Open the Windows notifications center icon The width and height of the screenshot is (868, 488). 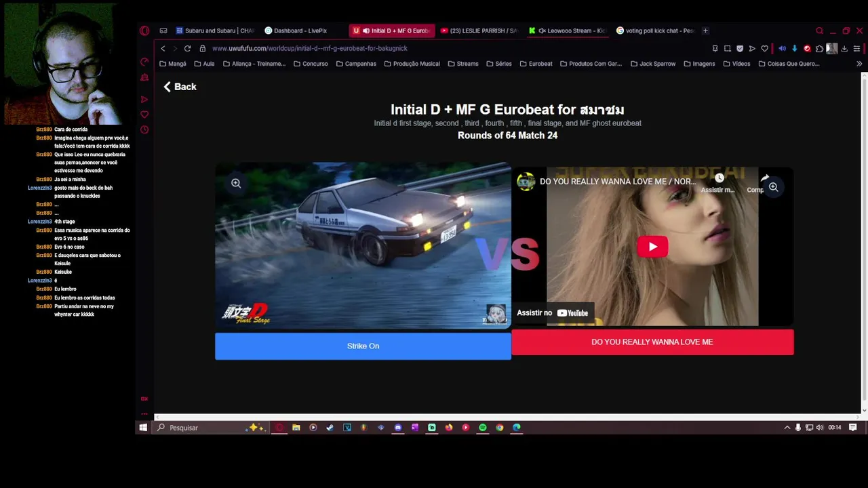853,428
